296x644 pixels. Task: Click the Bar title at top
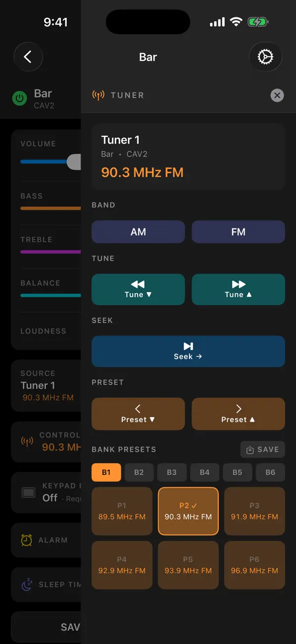[148, 57]
